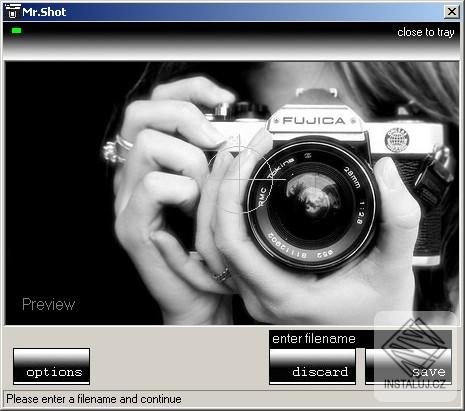Click the enter filename field
This screenshot has width=465, height=411.
[x=360, y=339]
